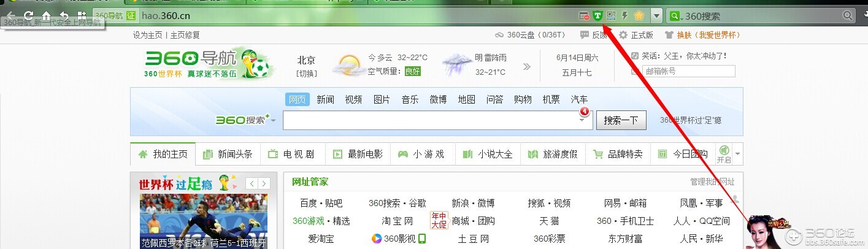The image size is (868, 249).
Task: Bookmark page with the star icon
Action: [639, 16]
